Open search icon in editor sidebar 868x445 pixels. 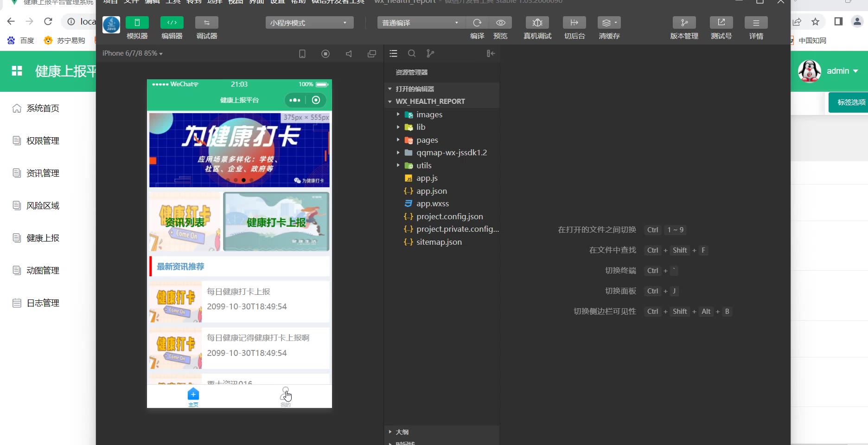click(x=411, y=54)
